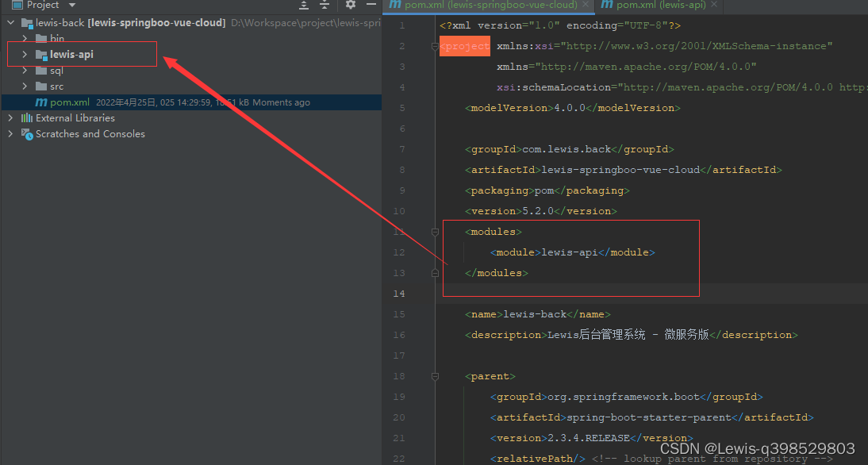This screenshot has height=465, width=868.
Task: Expand the lewis-api folder tree node
Action: pyautogui.click(x=25, y=54)
